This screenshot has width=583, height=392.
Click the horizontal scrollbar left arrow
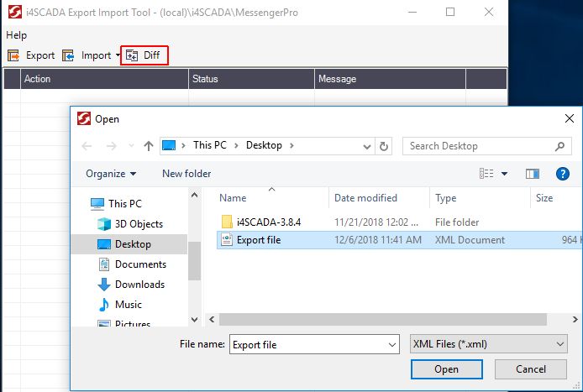(x=212, y=320)
